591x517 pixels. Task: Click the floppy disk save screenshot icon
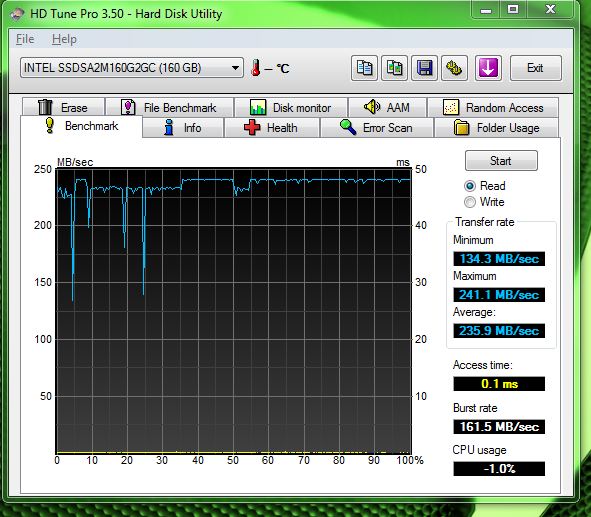pos(424,68)
